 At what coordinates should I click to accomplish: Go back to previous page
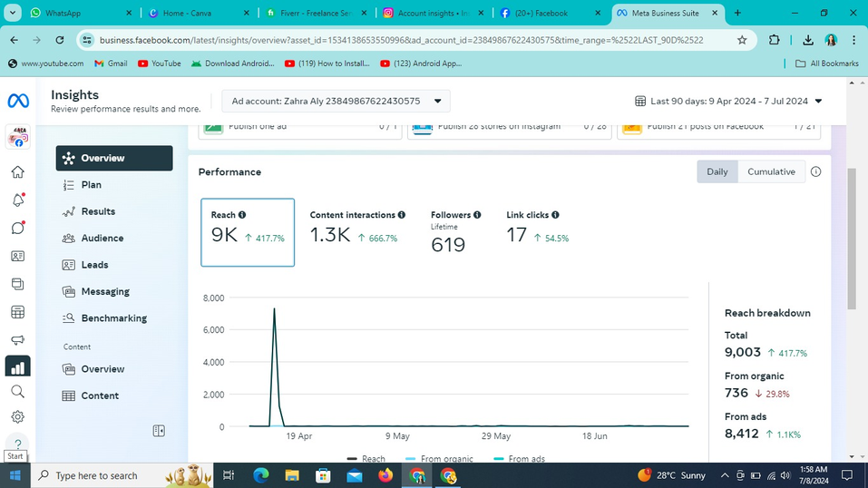tap(15, 40)
